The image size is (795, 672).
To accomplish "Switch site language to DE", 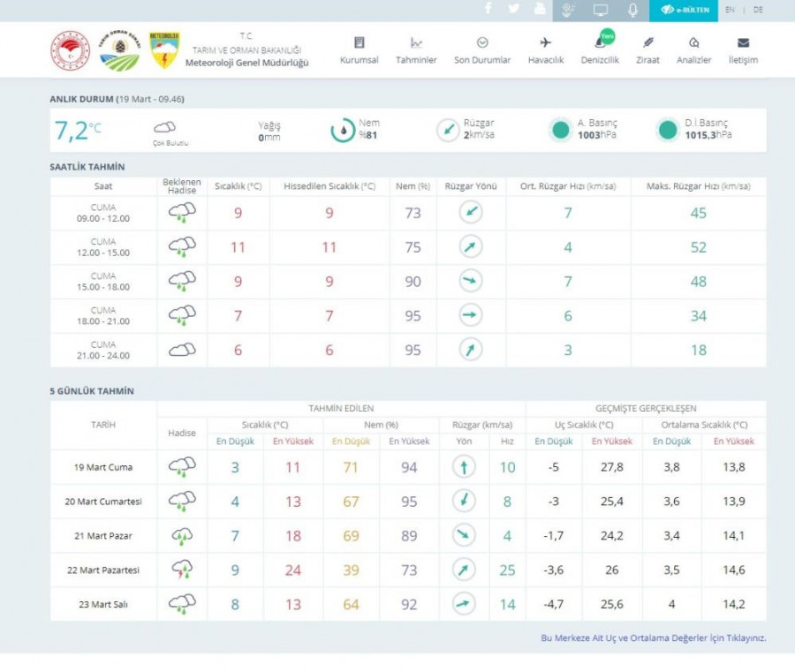I will click(x=758, y=11).
